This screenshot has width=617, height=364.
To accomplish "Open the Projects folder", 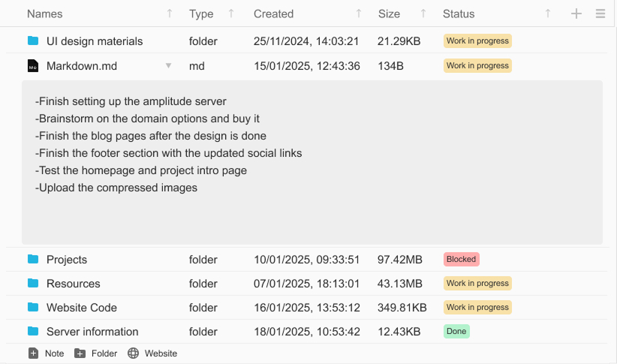I will [x=67, y=260].
